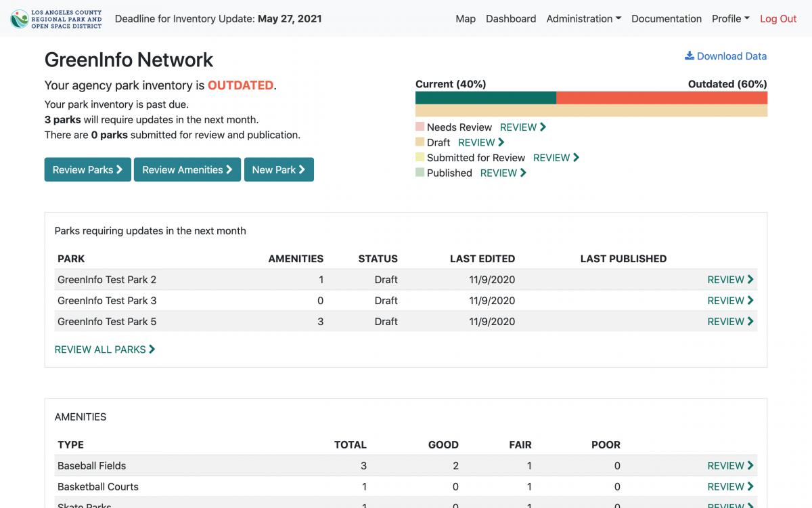Click the TYPE column header
Image resolution: width=812 pixels, height=508 pixels.
click(70, 445)
